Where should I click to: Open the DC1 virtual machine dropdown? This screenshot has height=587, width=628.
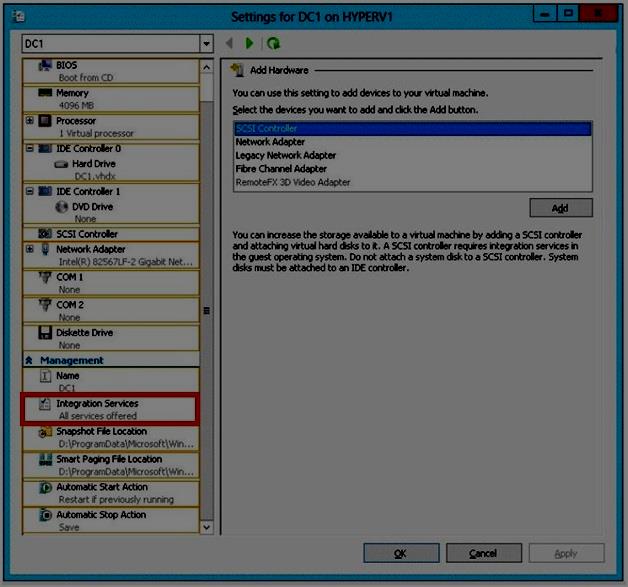(x=206, y=43)
